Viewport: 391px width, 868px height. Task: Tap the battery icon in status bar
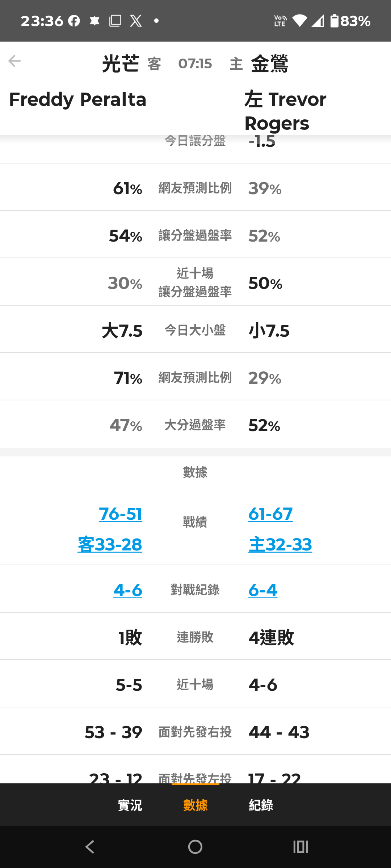click(x=335, y=21)
